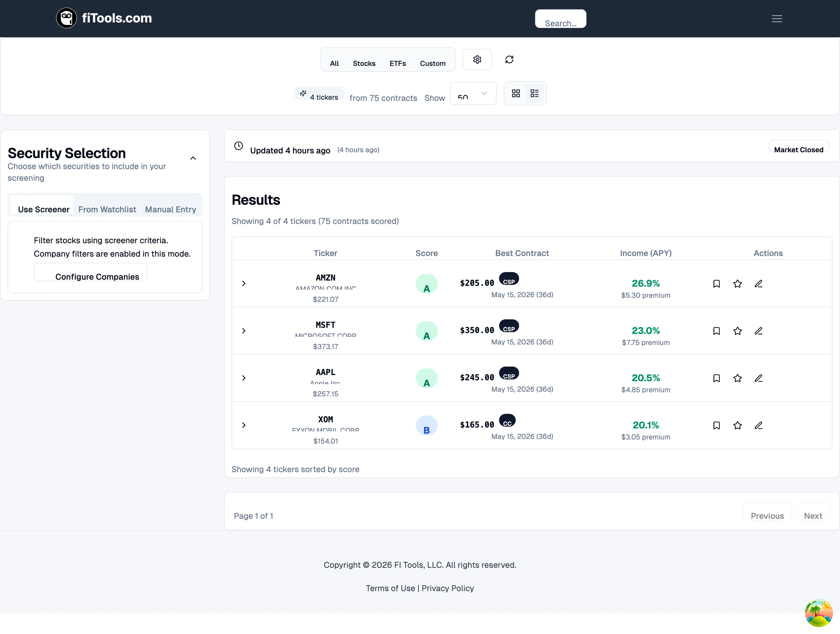Click the Page 1 of 1 indicator
This screenshot has width=840, height=634.
253,516
